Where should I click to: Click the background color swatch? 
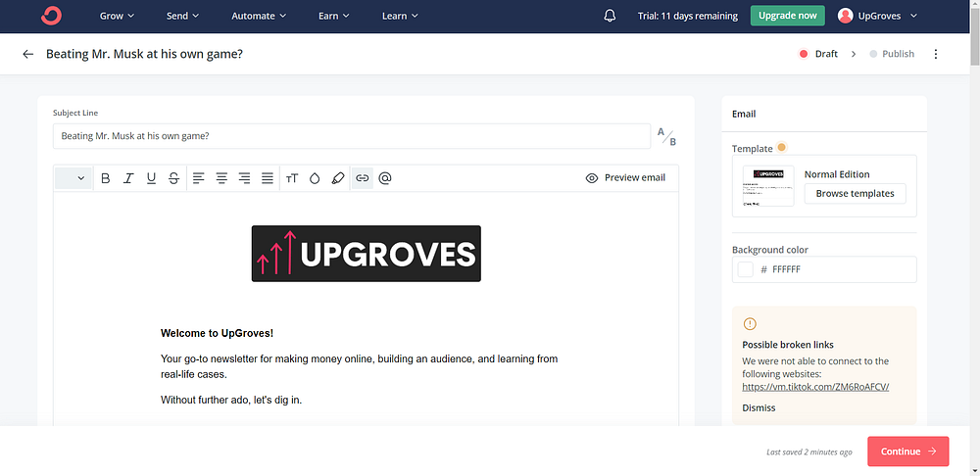click(x=746, y=270)
